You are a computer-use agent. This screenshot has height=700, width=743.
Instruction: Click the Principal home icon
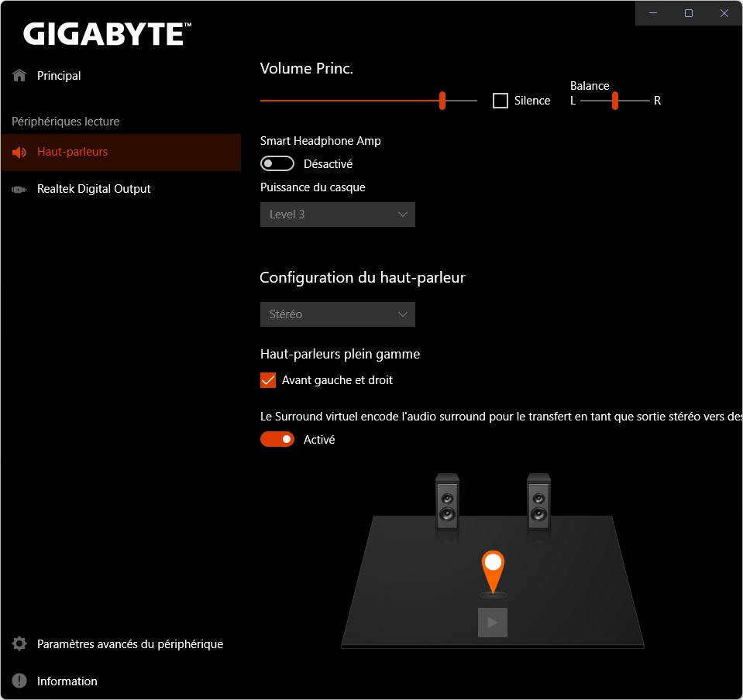coord(19,76)
